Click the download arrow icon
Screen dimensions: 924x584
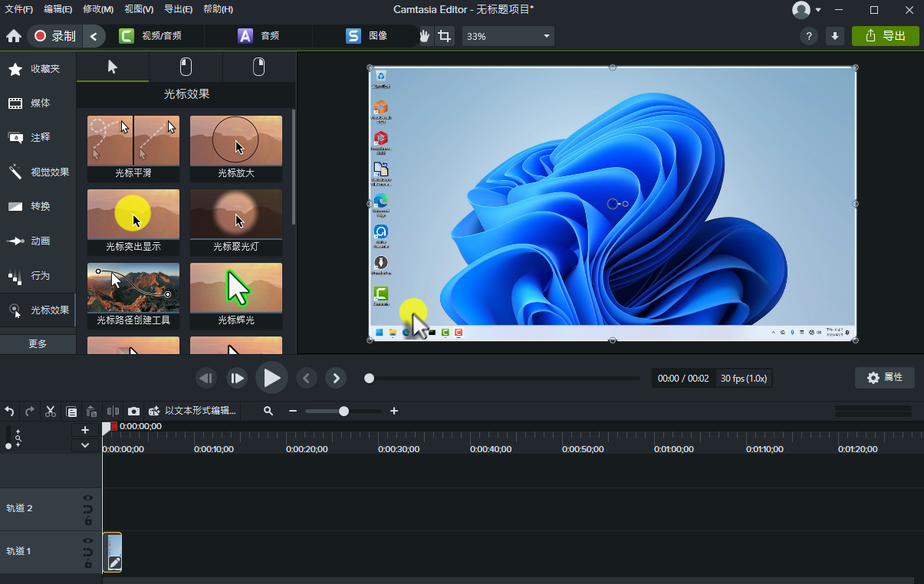point(834,36)
